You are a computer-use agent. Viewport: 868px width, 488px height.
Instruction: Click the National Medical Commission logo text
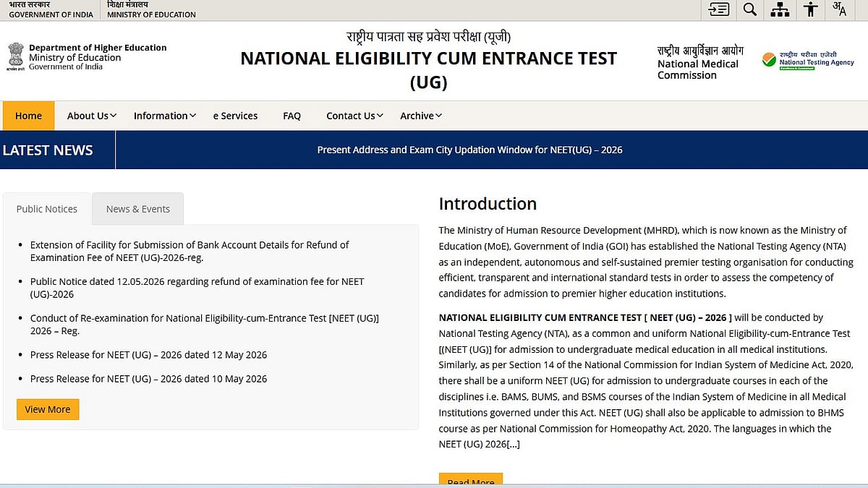[x=699, y=63]
